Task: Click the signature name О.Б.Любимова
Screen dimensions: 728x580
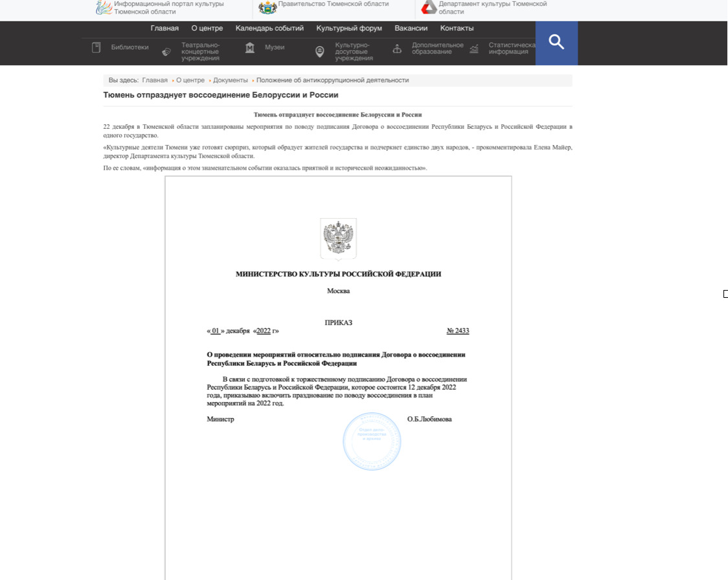Action: tap(429, 419)
